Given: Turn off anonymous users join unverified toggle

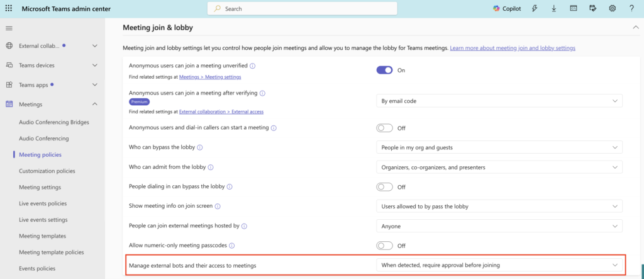Looking at the screenshot, I should tap(385, 70).
